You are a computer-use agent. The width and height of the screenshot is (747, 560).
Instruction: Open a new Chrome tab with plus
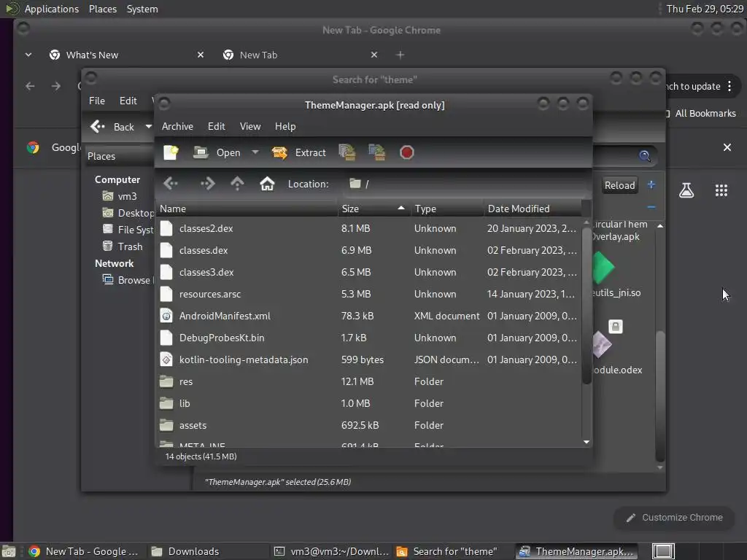click(400, 55)
